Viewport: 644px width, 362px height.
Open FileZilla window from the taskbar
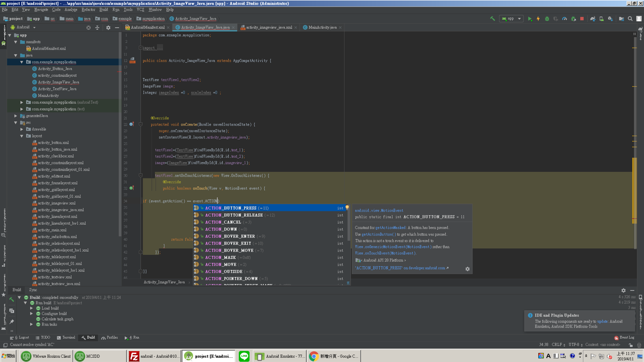coord(154,356)
